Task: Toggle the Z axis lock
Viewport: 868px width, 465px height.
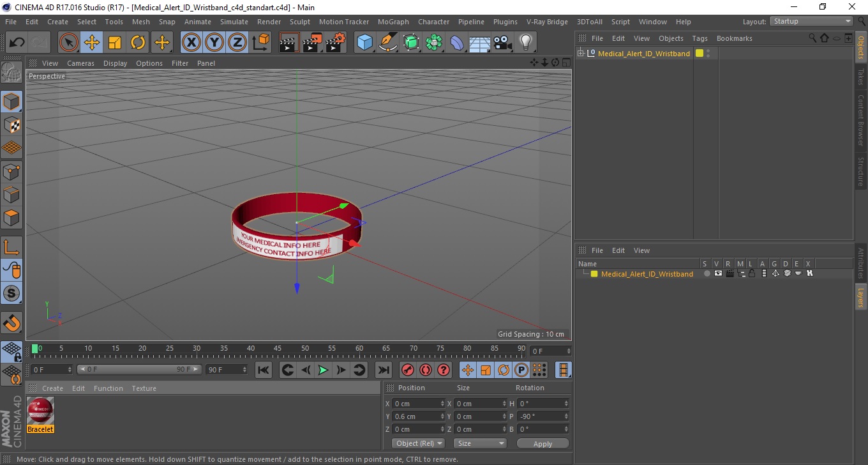Action: (237, 43)
